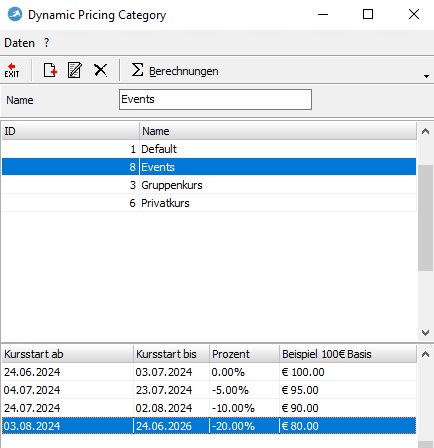Focus the Name input field
Viewport: 434px width, 448px height.
[x=215, y=99]
